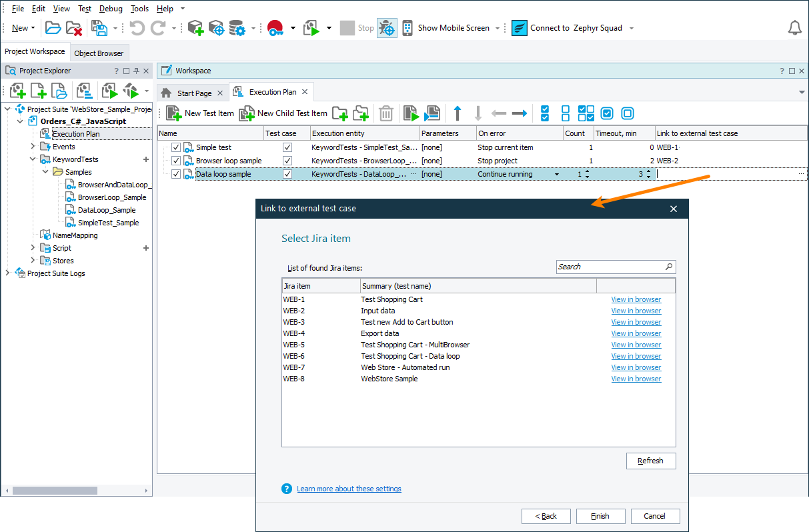Image resolution: width=809 pixels, height=532 pixels.
Task: Click the New Child Test Item icon
Action: click(247, 113)
